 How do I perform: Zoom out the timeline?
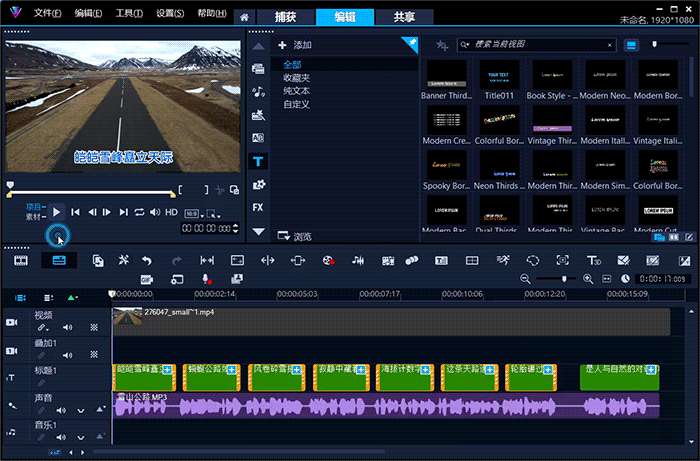pos(525,279)
